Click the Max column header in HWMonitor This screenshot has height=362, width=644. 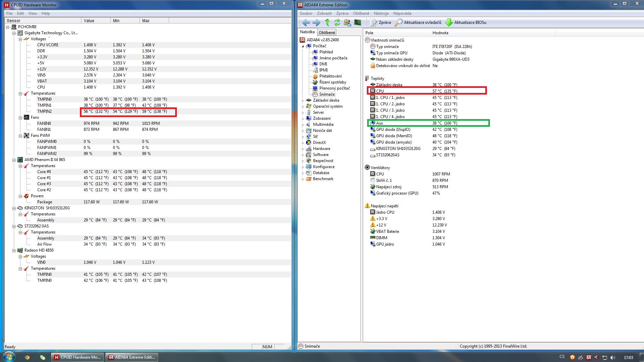[x=154, y=20]
